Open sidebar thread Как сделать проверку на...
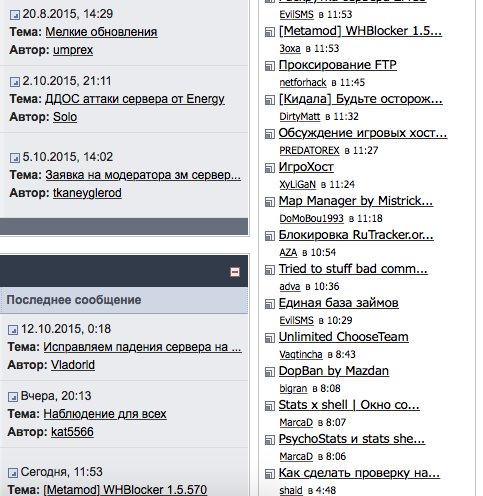The image size is (483, 496). point(359,473)
